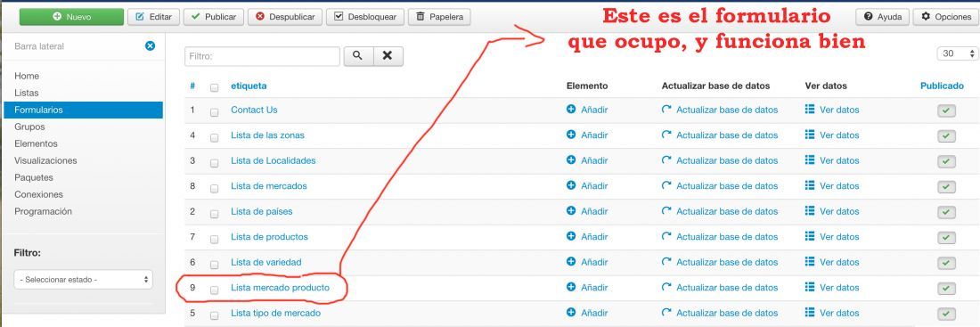
Task: Open the Lista de productos link
Action: pyautogui.click(x=269, y=237)
